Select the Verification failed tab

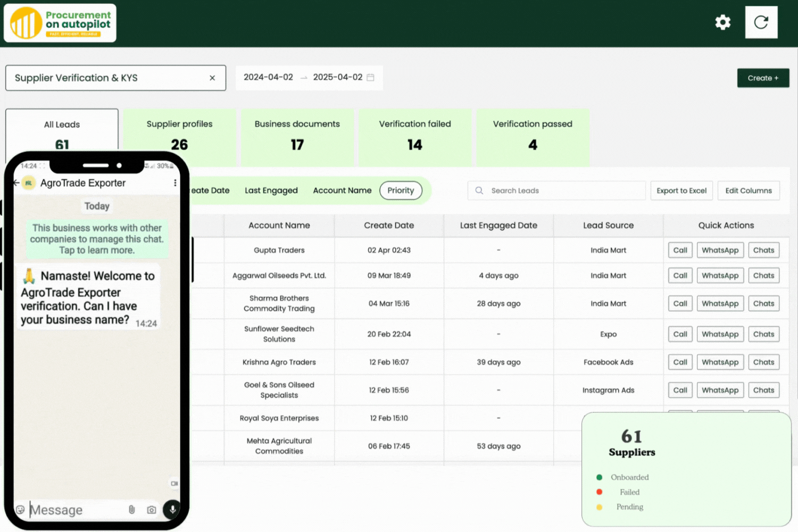(x=414, y=136)
